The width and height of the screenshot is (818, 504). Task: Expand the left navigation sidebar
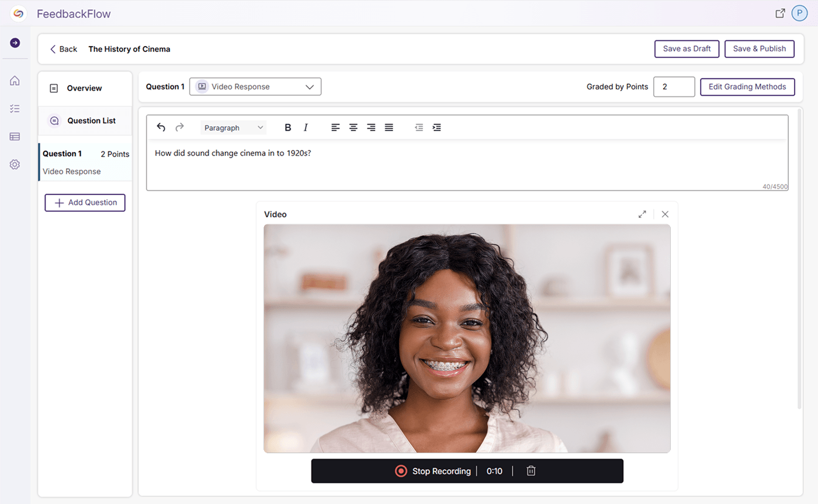click(15, 43)
